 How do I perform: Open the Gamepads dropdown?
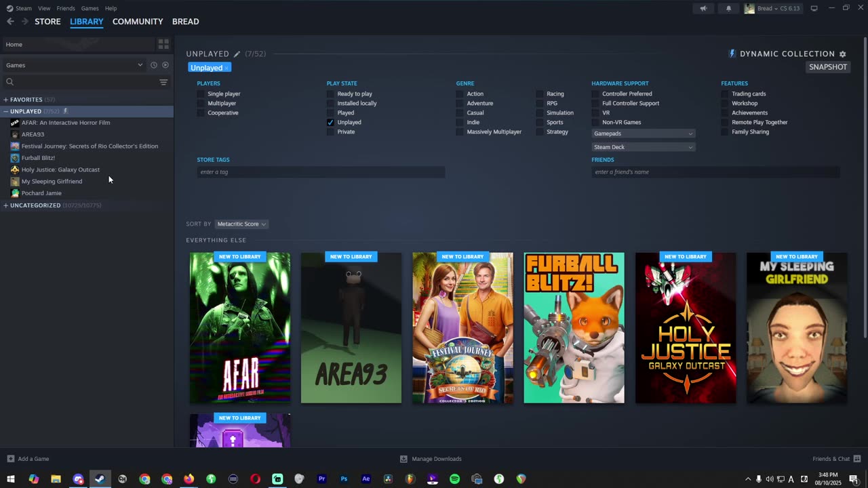643,134
